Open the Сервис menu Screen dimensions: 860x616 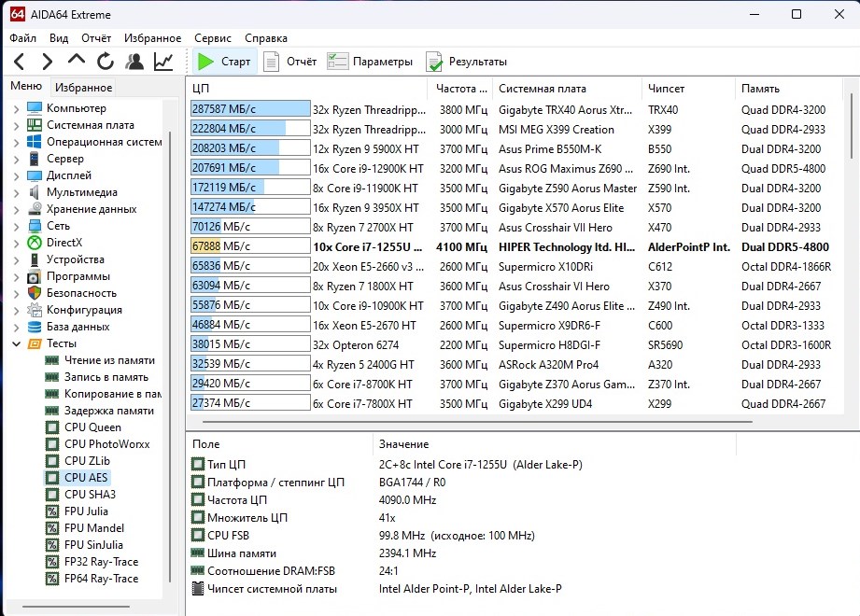[213, 38]
